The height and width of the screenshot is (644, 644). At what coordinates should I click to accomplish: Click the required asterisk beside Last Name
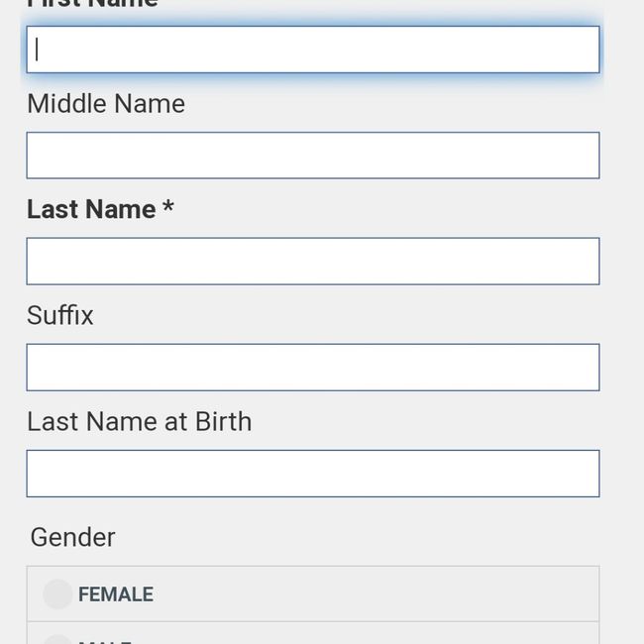pos(168,209)
